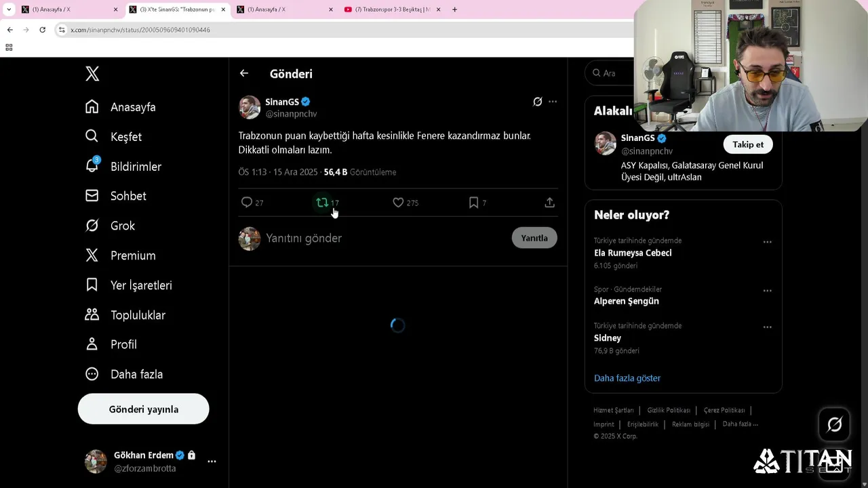868x488 pixels.
Task: Close the YouTube Trabzonspor tab
Action: 438,9
